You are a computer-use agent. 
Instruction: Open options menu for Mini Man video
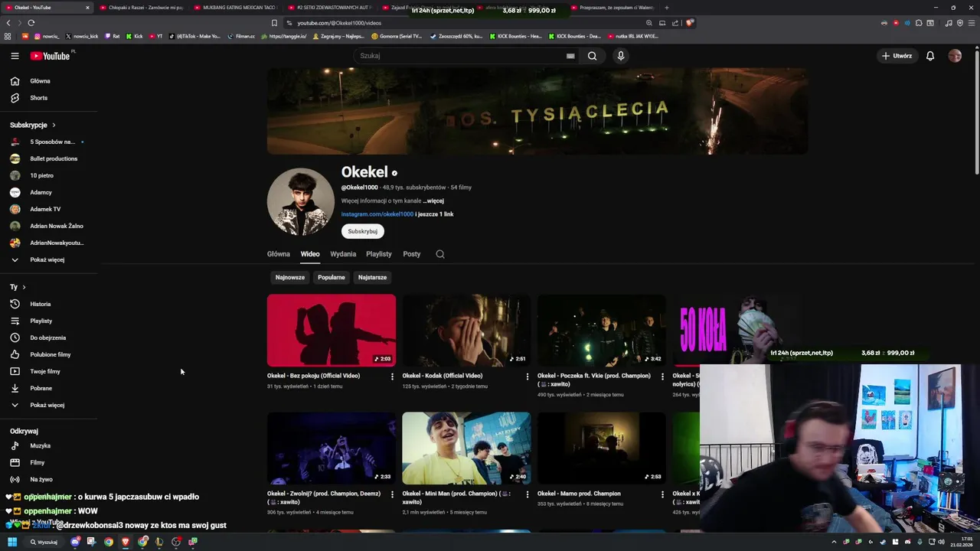click(x=528, y=494)
